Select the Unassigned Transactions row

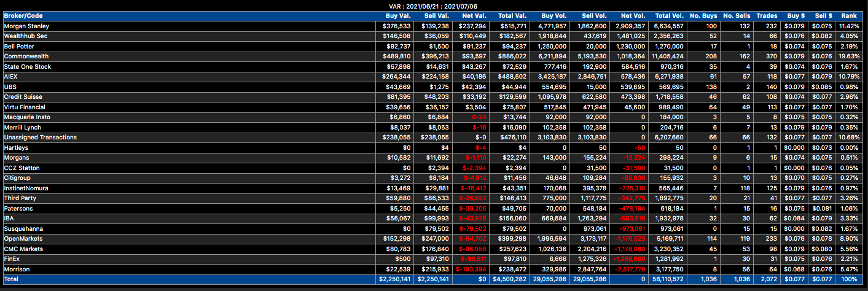[x=434, y=138]
